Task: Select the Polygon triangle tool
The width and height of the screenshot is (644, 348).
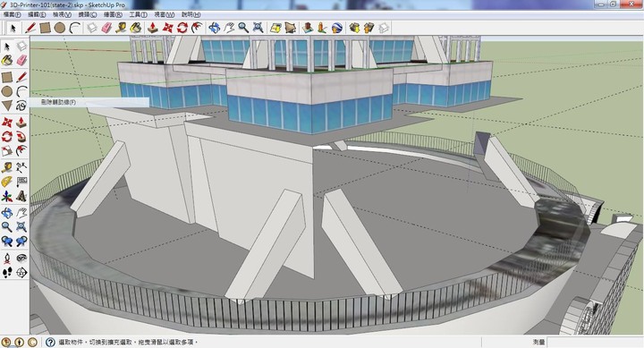Action: pyautogui.click(x=7, y=106)
